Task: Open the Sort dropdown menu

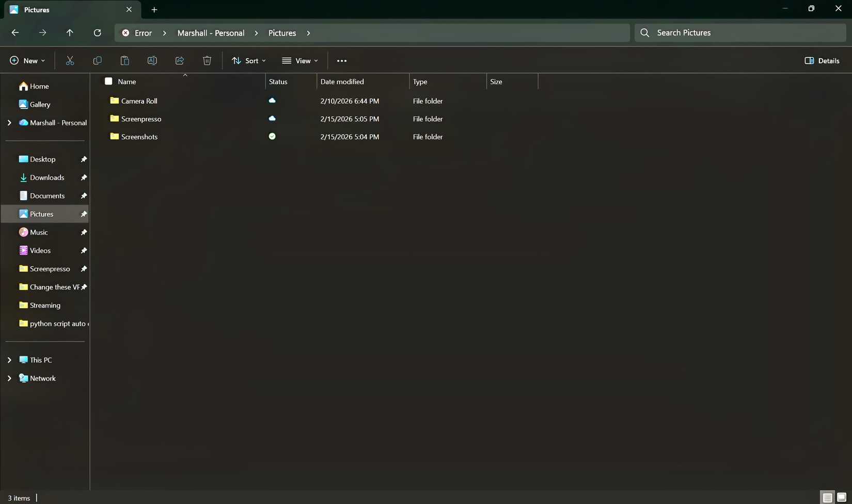Action: pyautogui.click(x=249, y=60)
